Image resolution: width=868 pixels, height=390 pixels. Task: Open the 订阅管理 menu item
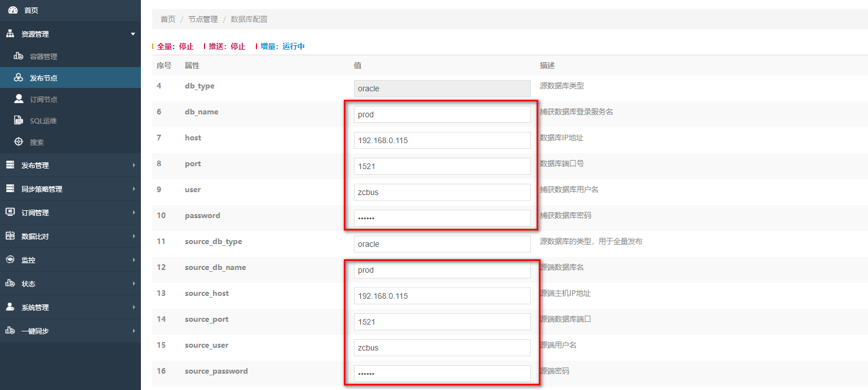(35, 212)
